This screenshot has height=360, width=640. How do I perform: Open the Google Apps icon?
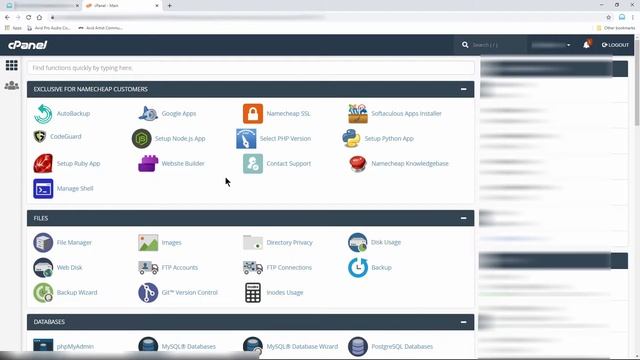coord(148,113)
